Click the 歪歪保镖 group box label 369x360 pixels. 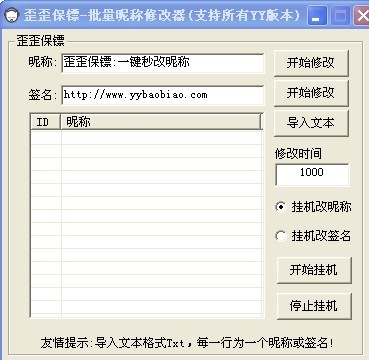click(x=41, y=42)
